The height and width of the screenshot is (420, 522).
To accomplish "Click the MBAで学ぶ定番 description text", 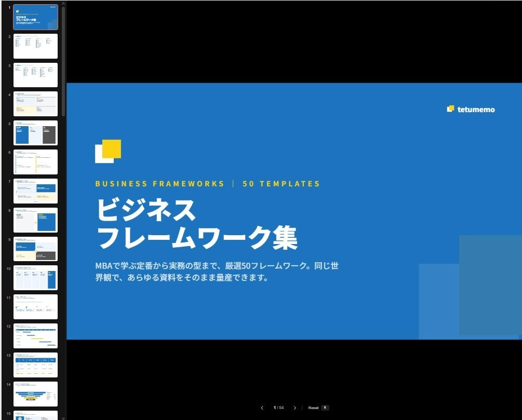I will point(217,272).
